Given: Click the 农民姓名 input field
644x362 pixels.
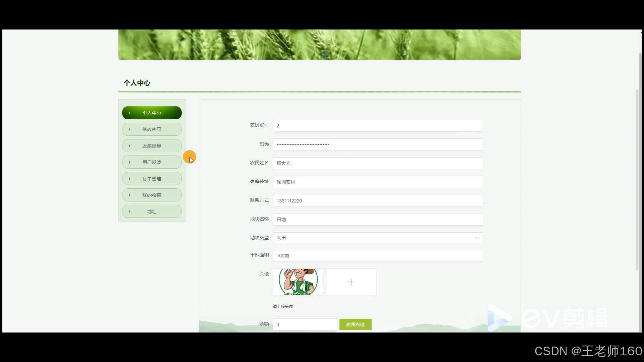Looking at the screenshot, I should [378, 163].
